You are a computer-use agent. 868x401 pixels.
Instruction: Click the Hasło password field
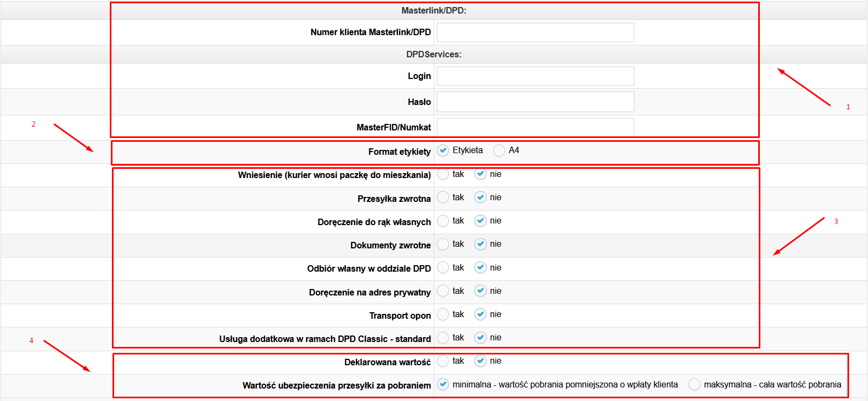coord(535,102)
